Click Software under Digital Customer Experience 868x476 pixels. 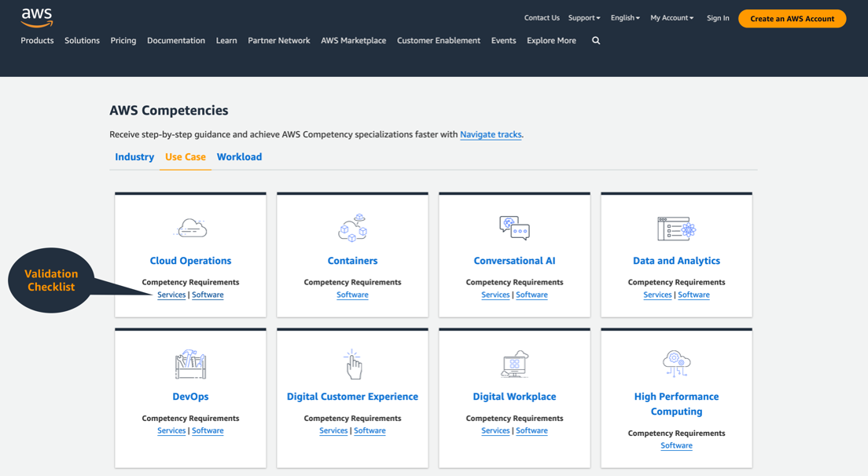tap(370, 430)
